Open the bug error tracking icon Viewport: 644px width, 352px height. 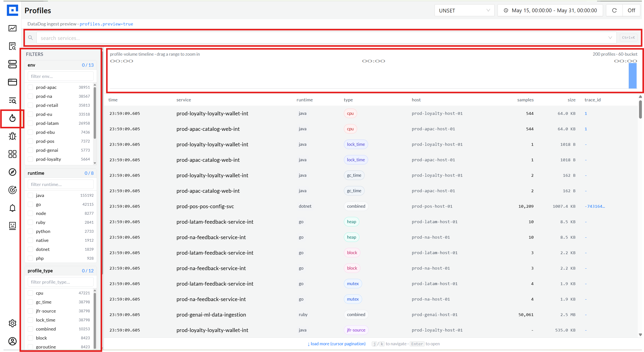coord(12,136)
